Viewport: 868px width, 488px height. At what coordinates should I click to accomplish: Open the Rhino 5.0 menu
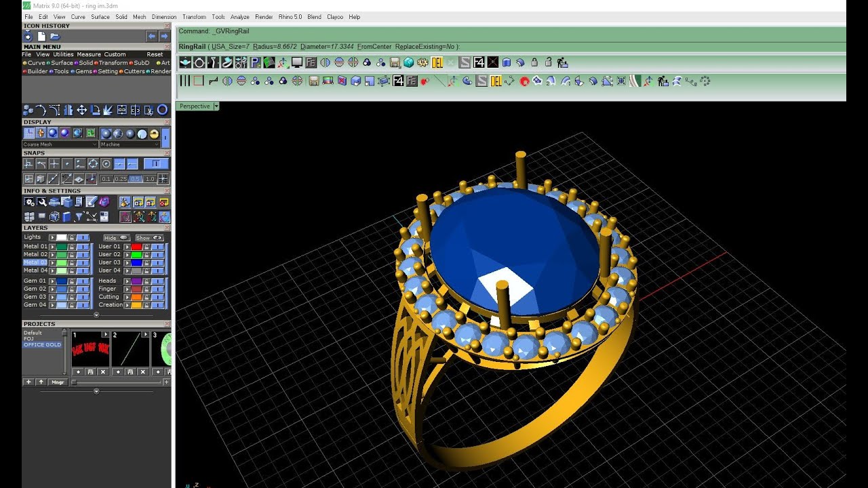point(290,17)
